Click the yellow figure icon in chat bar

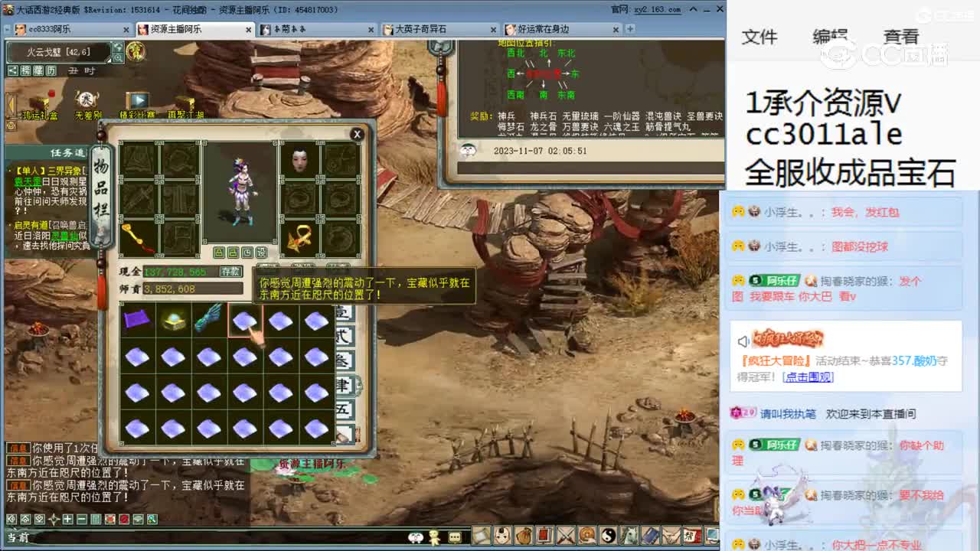435,537
